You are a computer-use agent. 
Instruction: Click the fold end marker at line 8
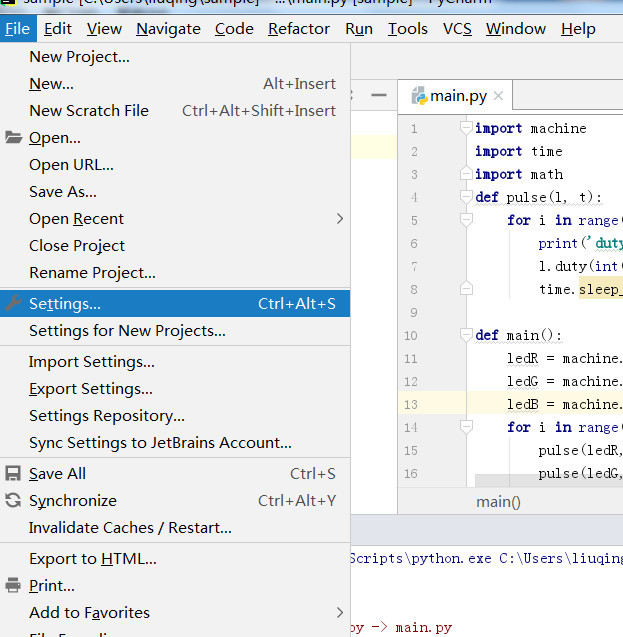[466, 289]
